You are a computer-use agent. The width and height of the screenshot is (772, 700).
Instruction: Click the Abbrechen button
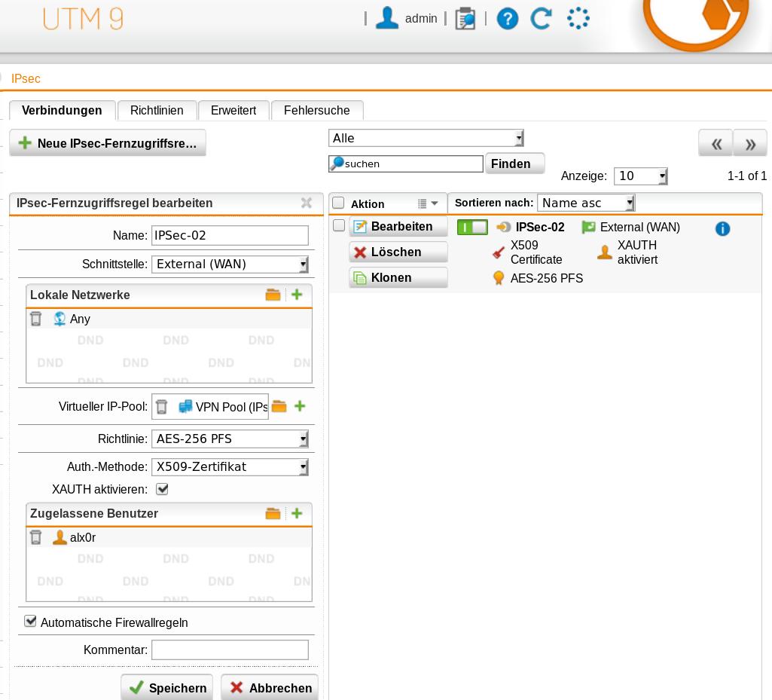[x=270, y=688]
